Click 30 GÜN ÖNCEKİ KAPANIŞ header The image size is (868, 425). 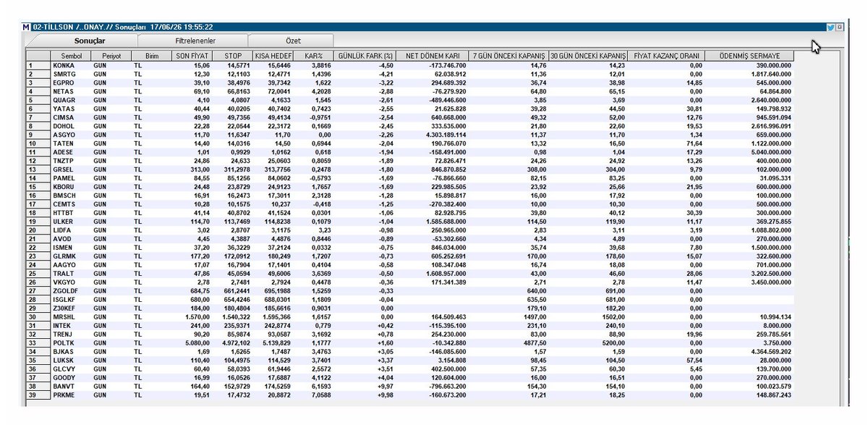pos(587,56)
